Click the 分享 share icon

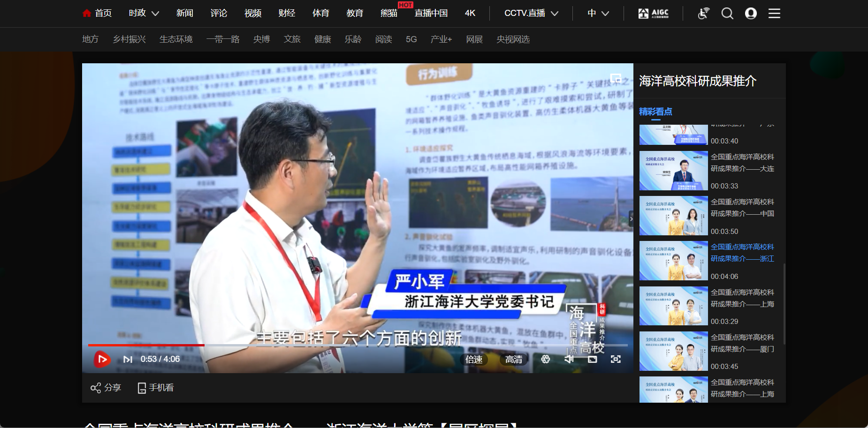[x=106, y=388]
